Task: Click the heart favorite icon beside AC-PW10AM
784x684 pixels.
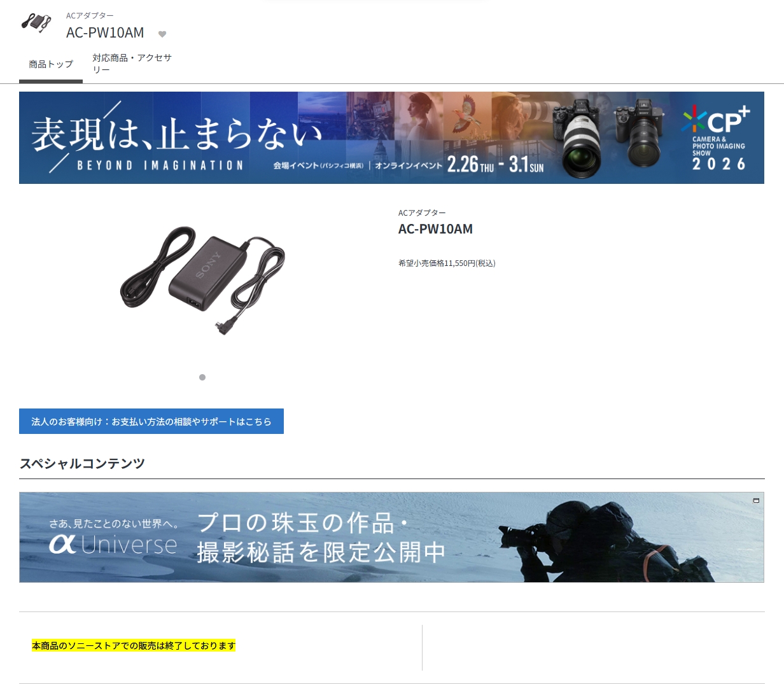Action: point(162,34)
